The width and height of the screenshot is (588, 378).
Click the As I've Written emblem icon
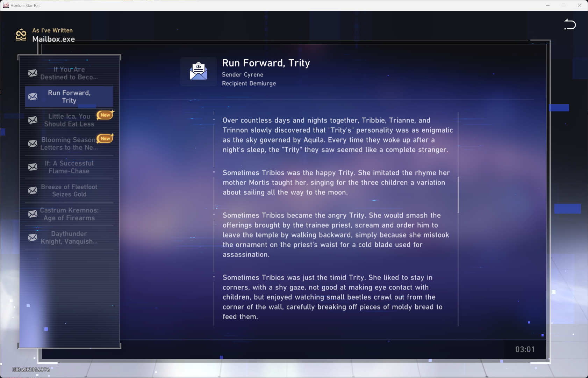tap(21, 35)
